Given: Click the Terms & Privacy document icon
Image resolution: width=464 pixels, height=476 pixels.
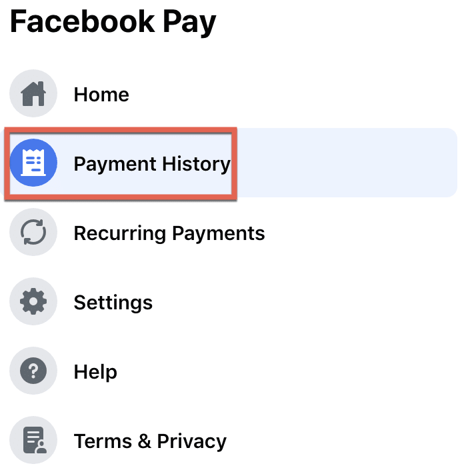Looking at the screenshot, I should coord(33,440).
